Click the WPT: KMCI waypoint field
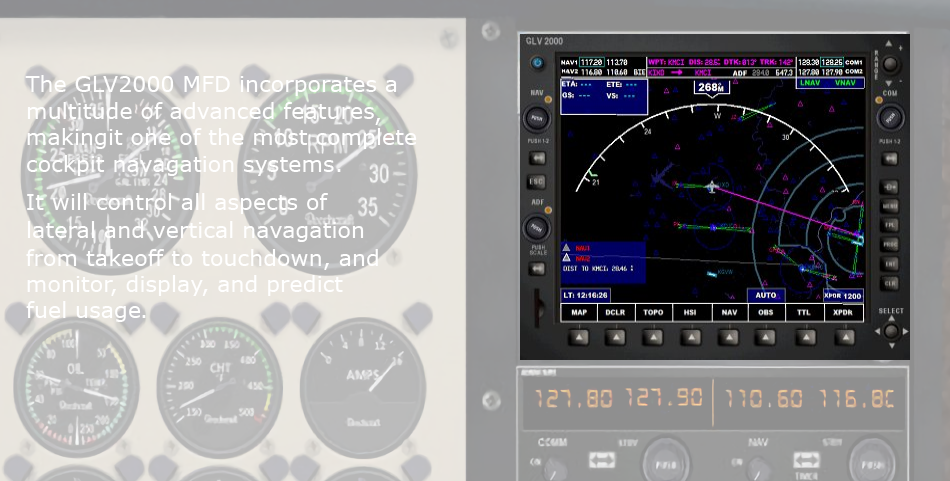Screen dimensions: 950x481 (666, 62)
